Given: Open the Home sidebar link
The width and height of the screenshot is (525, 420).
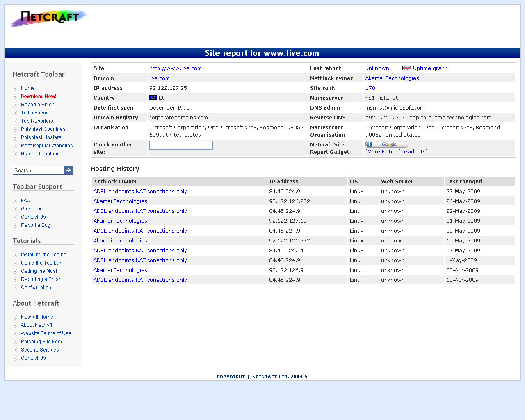Looking at the screenshot, I should coord(28,88).
